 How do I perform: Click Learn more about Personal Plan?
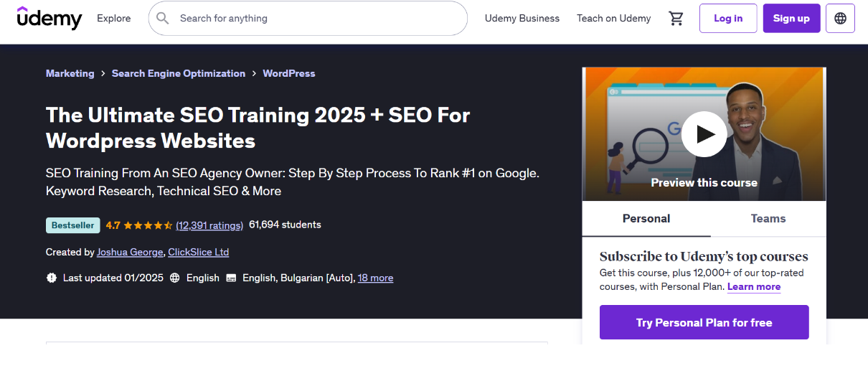(754, 286)
